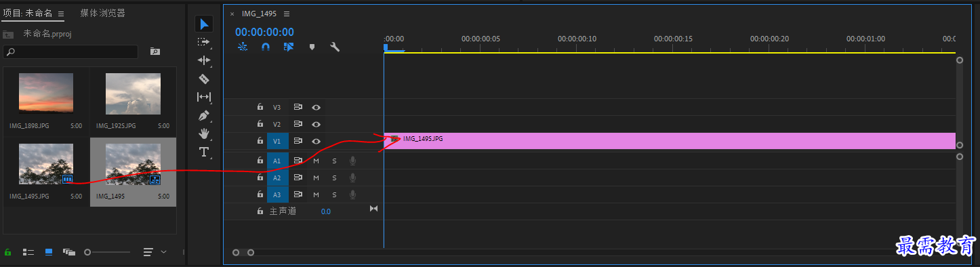Toggle V3 track output eye
This screenshot has width=980, height=267.
(x=316, y=107)
